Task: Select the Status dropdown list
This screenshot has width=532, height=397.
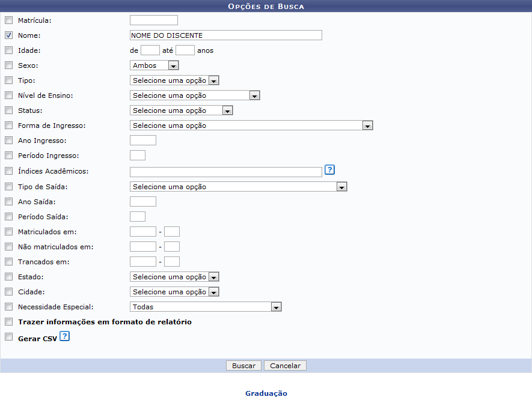Action: tap(181, 111)
